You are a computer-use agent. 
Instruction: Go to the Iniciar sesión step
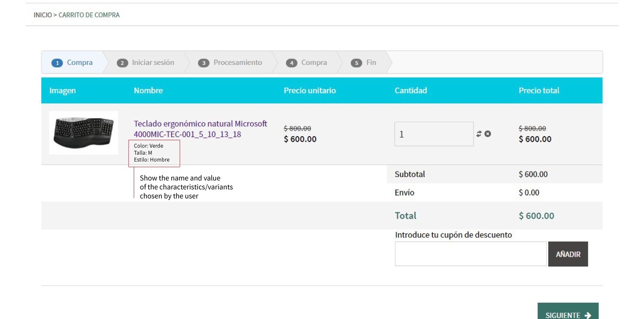pos(153,62)
